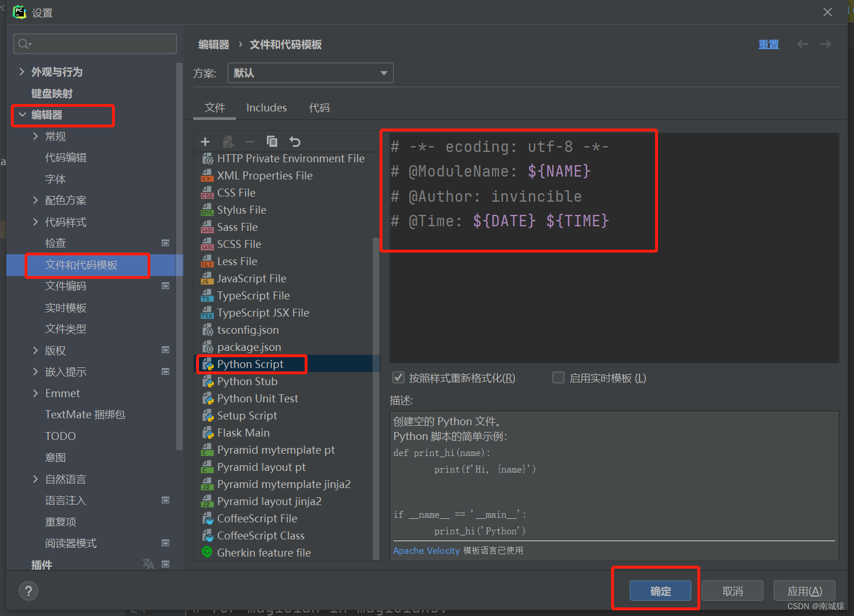Expand the Emmet tree node
The width and height of the screenshot is (854, 616).
35,393
